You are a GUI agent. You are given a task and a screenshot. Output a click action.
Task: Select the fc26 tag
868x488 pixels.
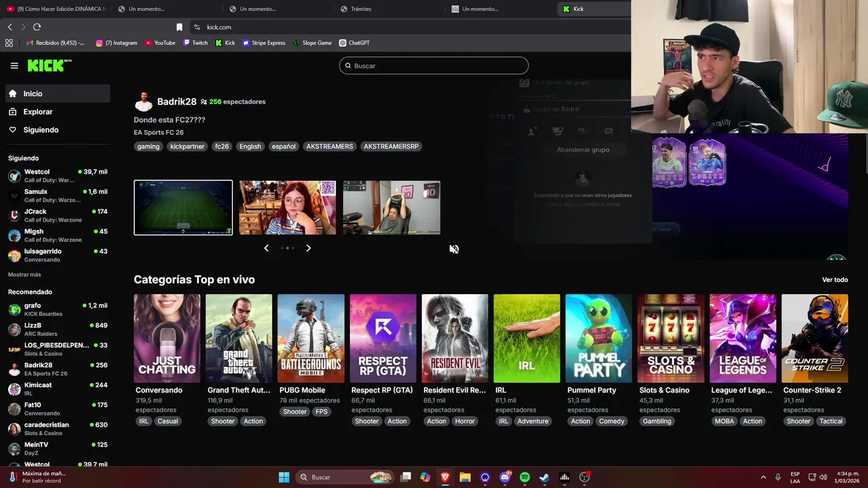pos(222,146)
